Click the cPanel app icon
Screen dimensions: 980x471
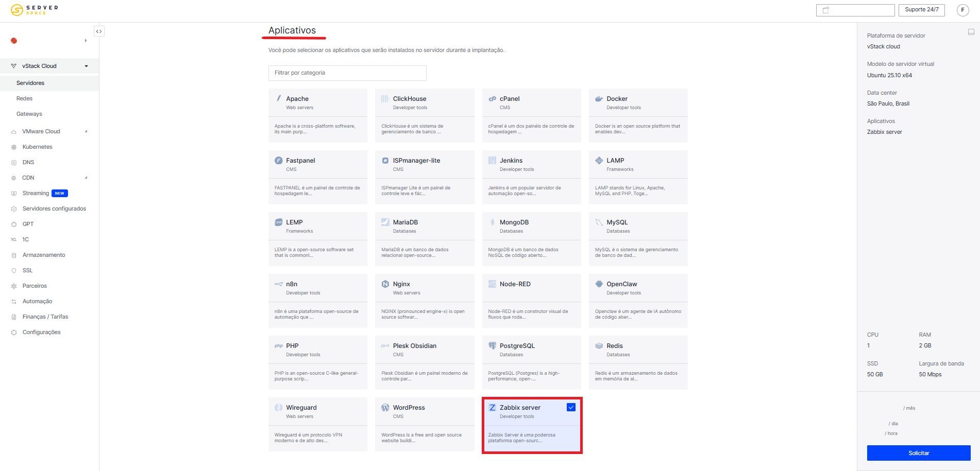(x=492, y=98)
